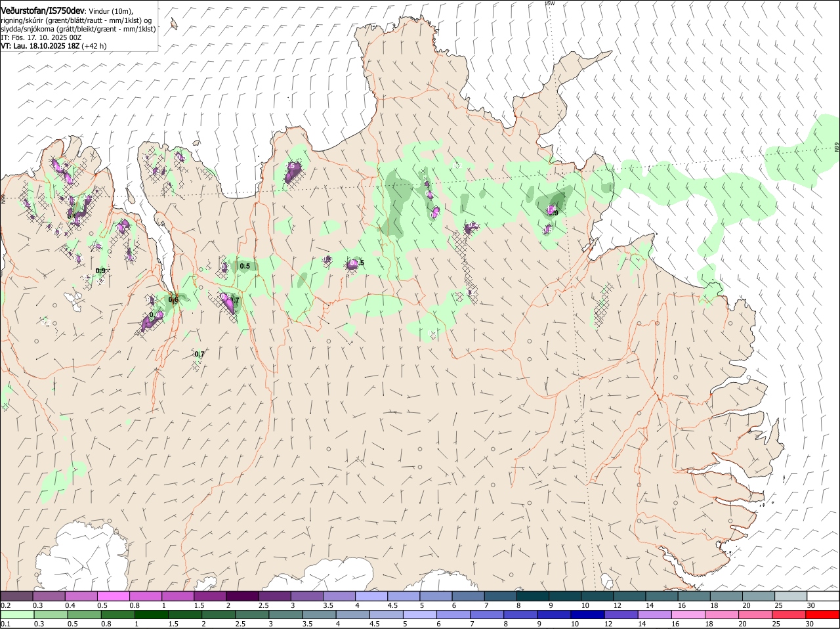
Task: Click the Veðurstofan/IS750dev title text
Action: click(x=43, y=11)
